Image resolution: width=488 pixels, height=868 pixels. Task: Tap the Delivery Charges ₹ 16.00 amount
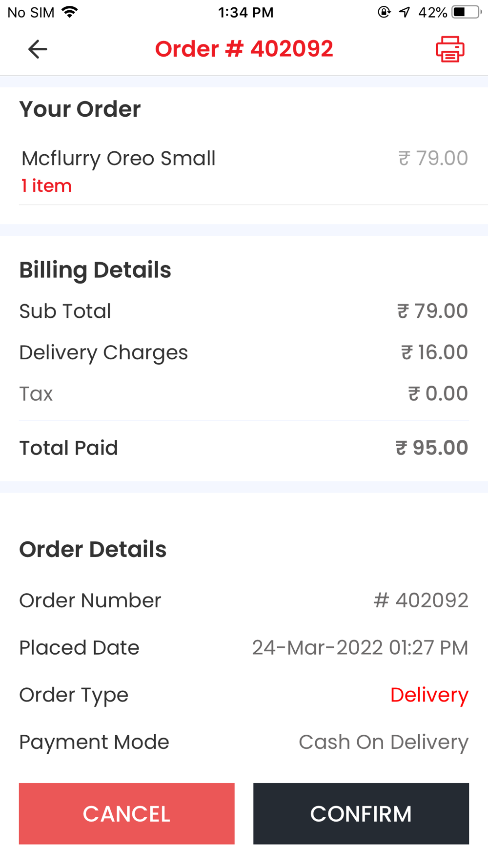[x=434, y=352]
